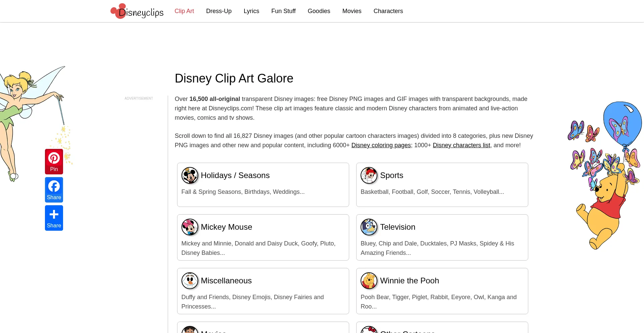Click the 'Fall & Spring Seasons, Birthdays, Weddings...' text

(x=243, y=192)
